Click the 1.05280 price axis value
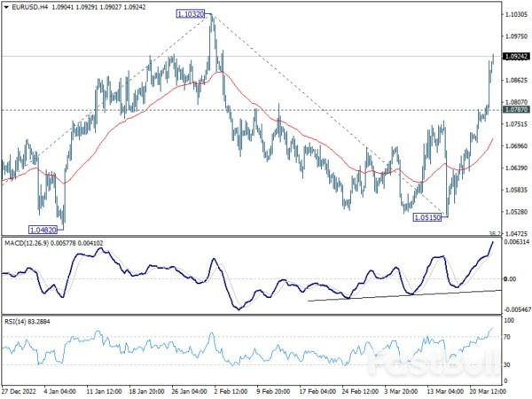 pyautogui.click(x=516, y=212)
